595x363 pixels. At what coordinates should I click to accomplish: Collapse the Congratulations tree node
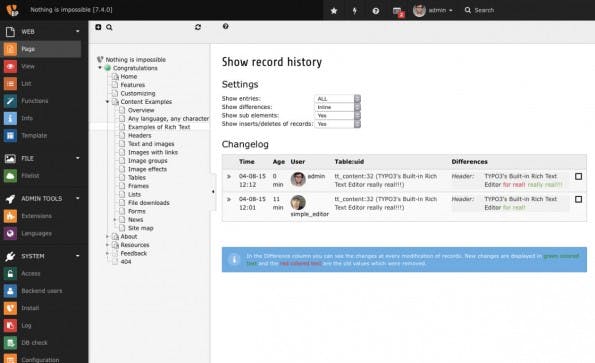coord(100,68)
